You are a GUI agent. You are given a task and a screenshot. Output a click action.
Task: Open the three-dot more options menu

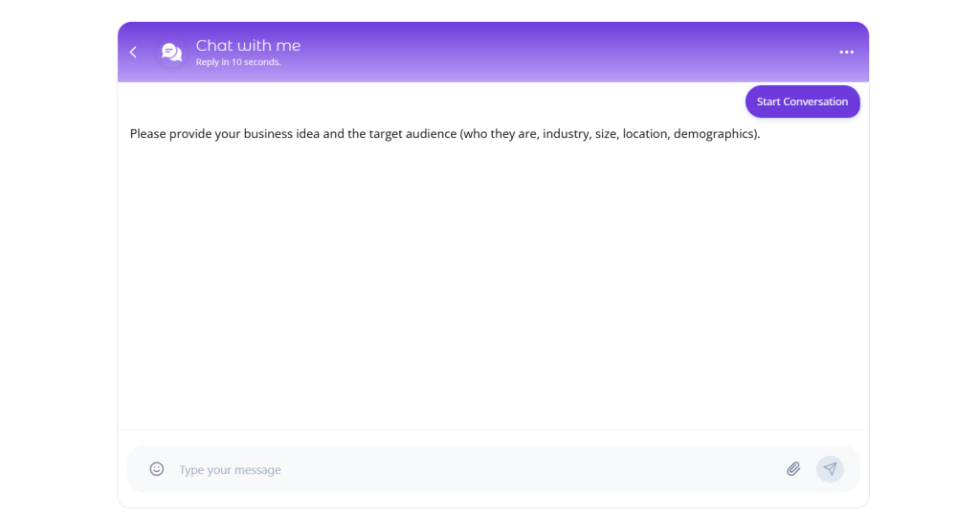[846, 53]
